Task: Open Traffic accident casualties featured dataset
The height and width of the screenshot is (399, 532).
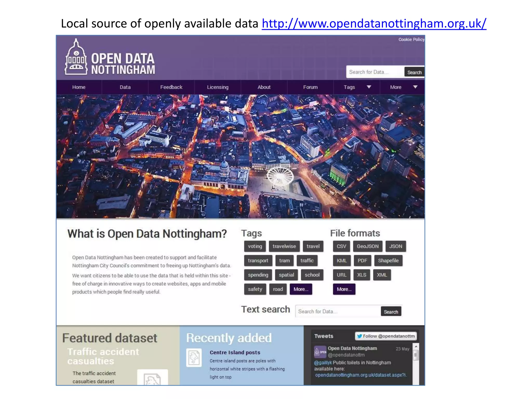Action: coord(103,356)
